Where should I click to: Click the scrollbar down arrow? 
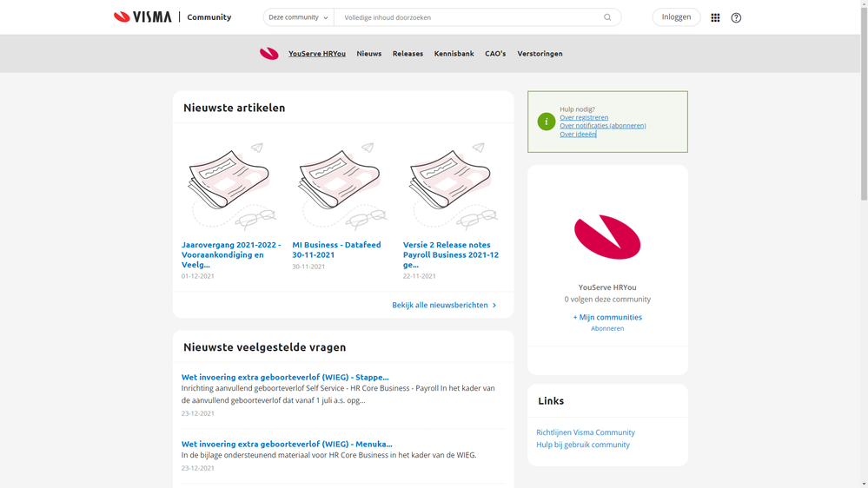(x=864, y=485)
